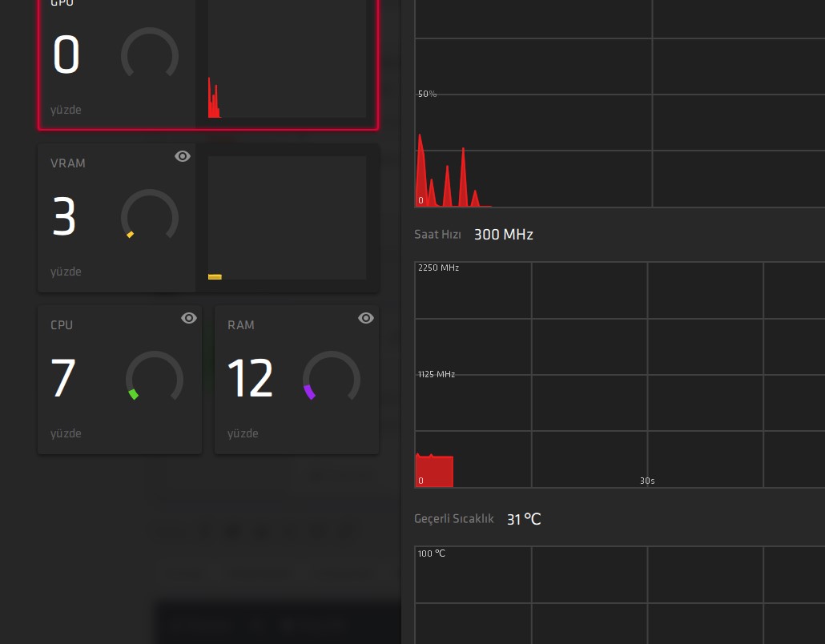825x644 pixels.
Task: Toggle the VRAM tile eye icon
Action: (183, 156)
